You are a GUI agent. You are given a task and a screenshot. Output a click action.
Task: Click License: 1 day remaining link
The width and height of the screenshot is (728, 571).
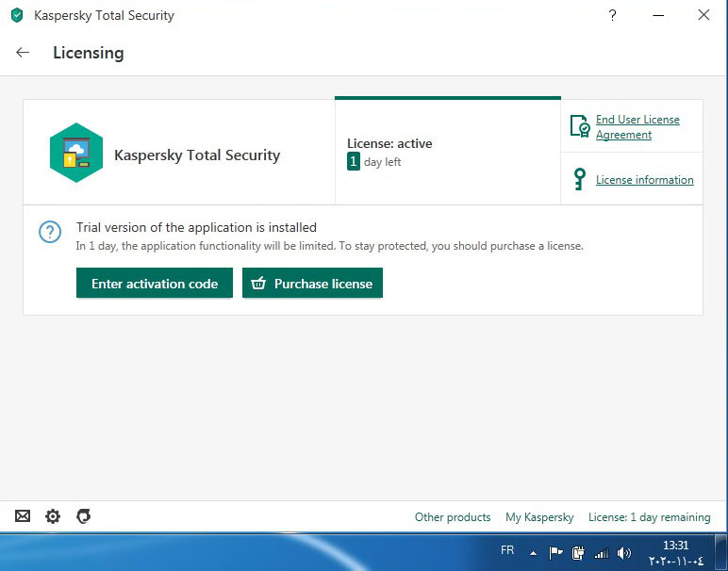649,516
